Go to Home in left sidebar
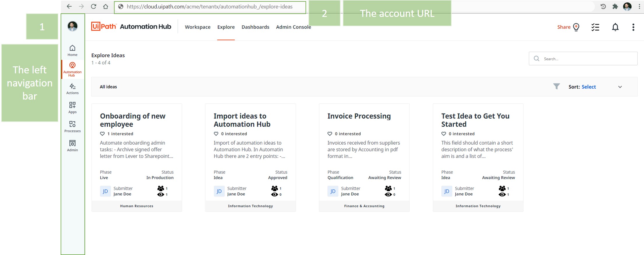This screenshot has height=255, width=644. [73, 50]
